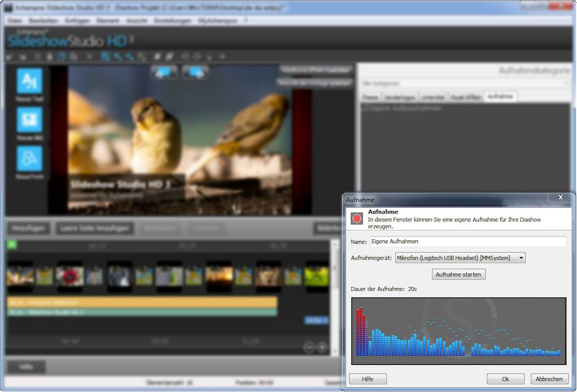Click Abbrechen to cancel recording dialog
Viewport: 577px width, 392px height.
tap(549, 379)
